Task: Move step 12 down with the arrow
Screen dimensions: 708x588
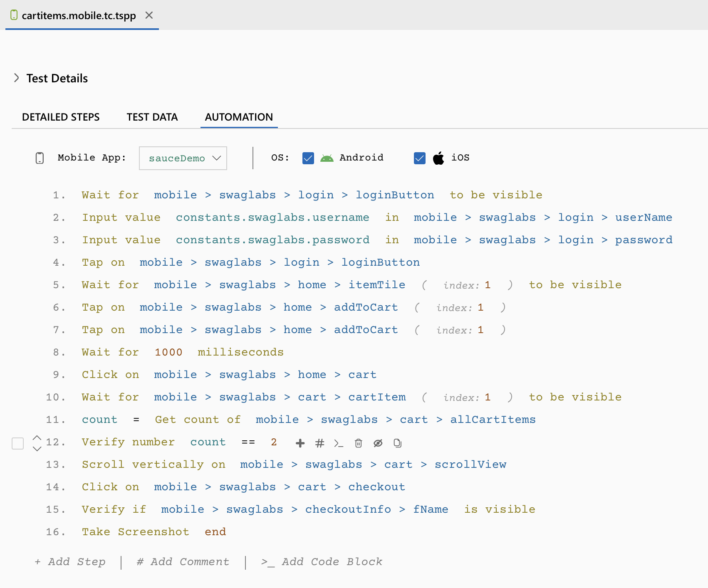Action: (37, 449)
